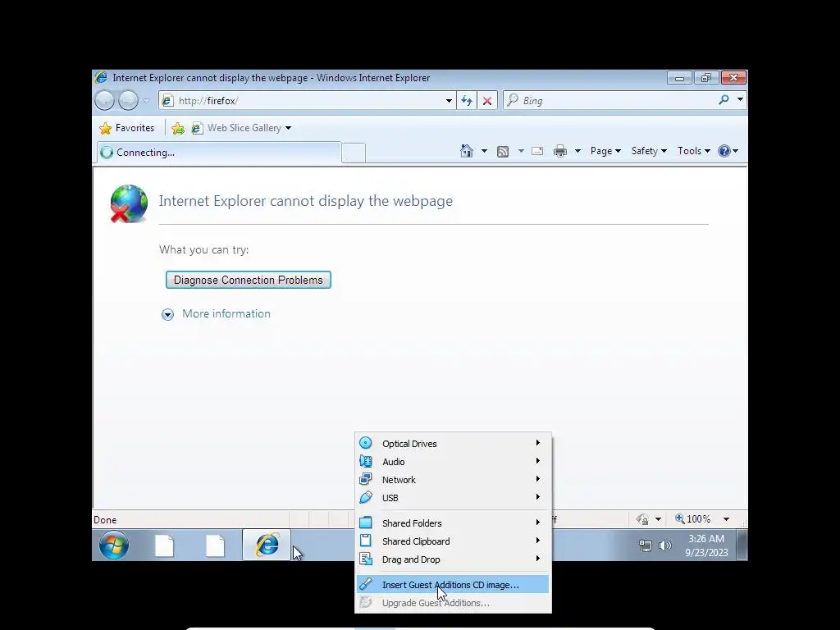This screenshot has height=630, width=840.
Task: Click the Drag and Drop icon
Action: [x=366, y=559]
